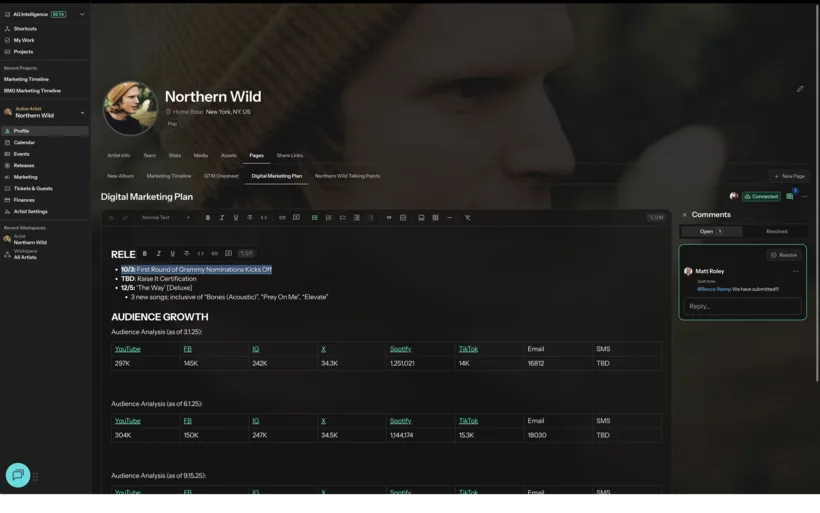Indent the list item via toolbar
The height and width of the screenshot is (513, 820).
[x=357, y=218]
